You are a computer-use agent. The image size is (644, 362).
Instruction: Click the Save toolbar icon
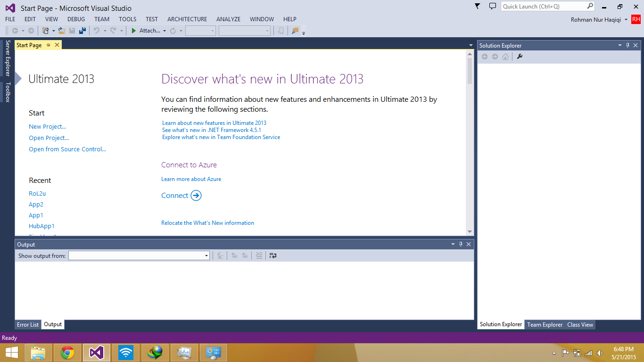click(72, 31)
